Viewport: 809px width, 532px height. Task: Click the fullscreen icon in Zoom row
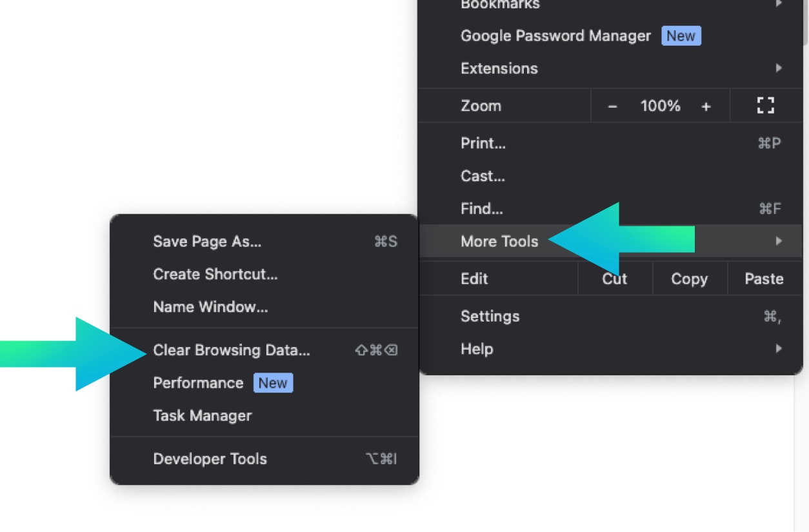765,106
